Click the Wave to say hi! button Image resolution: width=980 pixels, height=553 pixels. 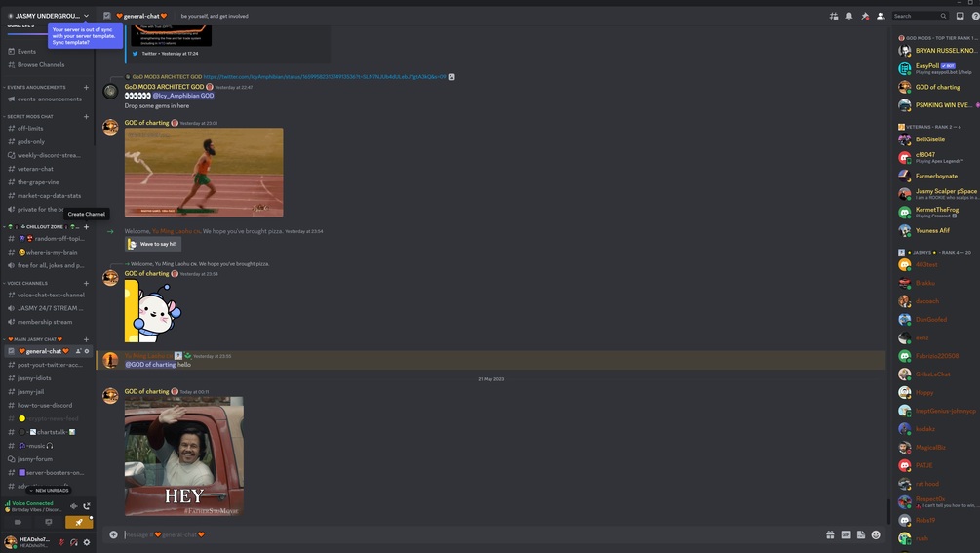153,244
